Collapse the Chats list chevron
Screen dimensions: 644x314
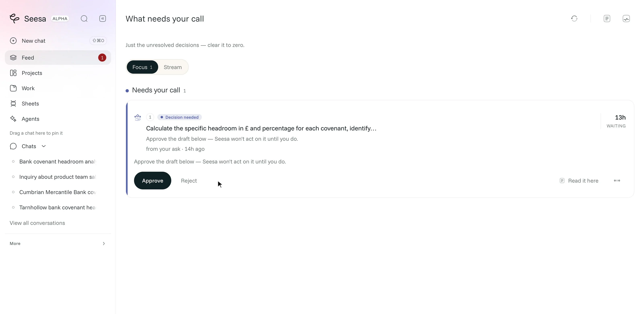tap(43, 146)
